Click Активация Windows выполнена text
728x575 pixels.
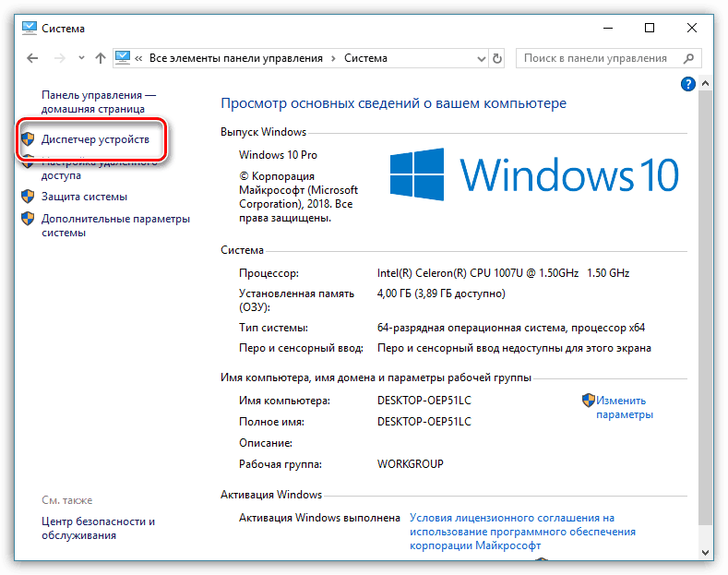point(319,518)
